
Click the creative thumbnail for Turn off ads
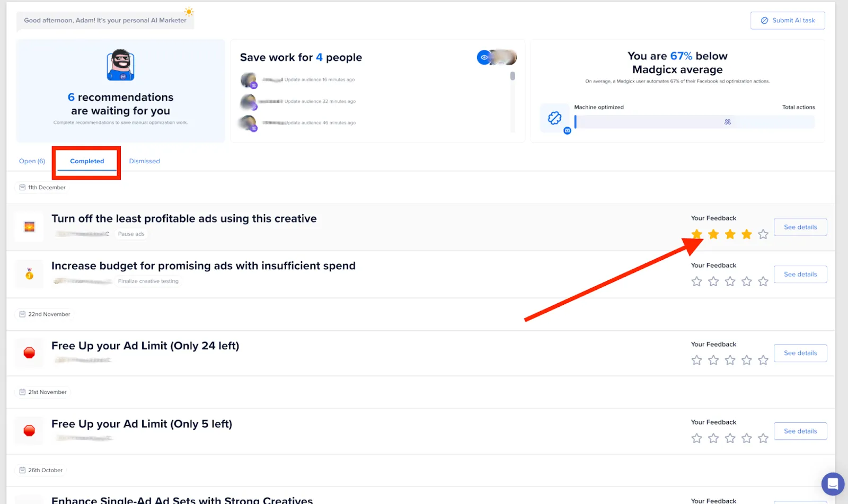click(x=29, y=227)
